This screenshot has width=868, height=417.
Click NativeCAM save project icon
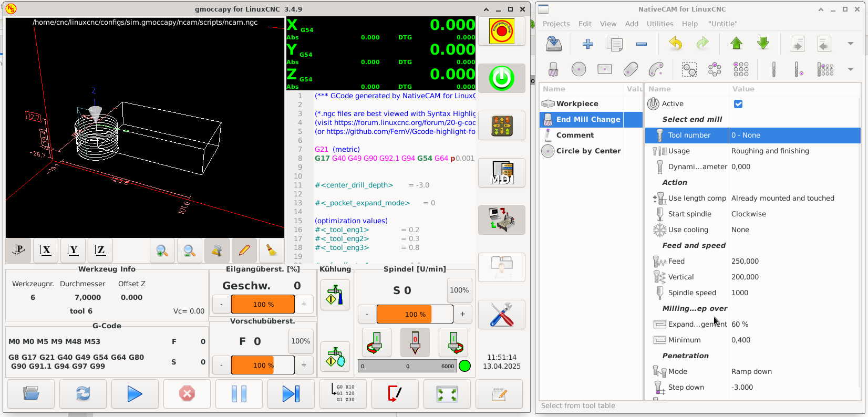tap(554, 44)
